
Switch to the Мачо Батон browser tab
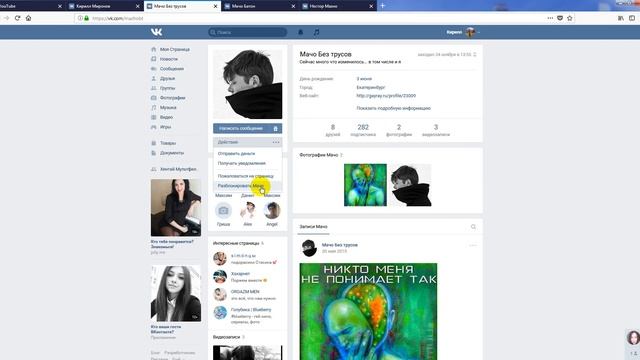[x=259, y=6]
